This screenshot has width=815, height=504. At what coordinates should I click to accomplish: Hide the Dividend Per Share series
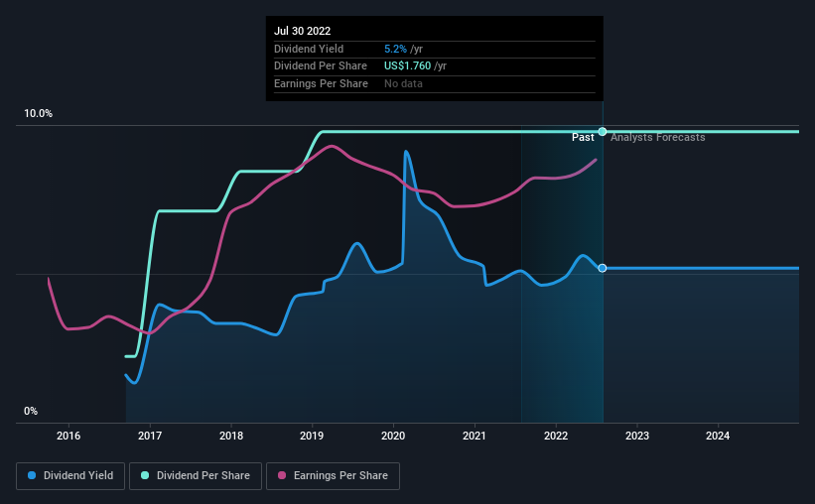[x=202, y=476]
